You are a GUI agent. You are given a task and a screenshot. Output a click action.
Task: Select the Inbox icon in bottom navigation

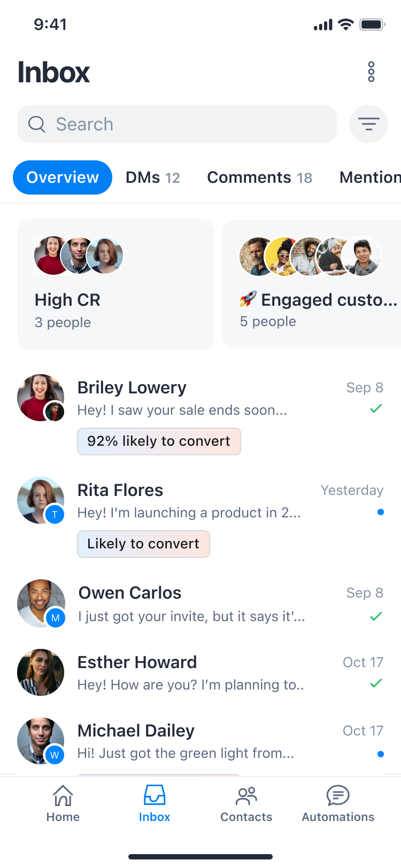pos(155,796)
